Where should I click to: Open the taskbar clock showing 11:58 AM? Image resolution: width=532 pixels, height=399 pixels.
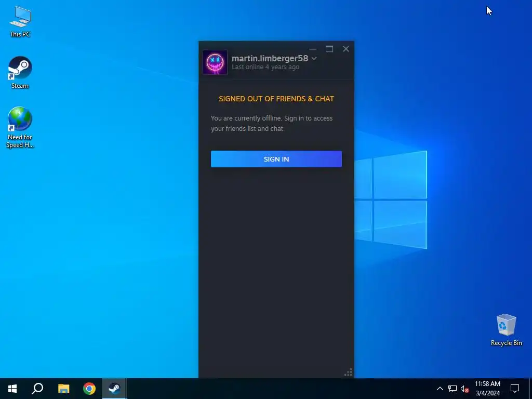[487, 389]
